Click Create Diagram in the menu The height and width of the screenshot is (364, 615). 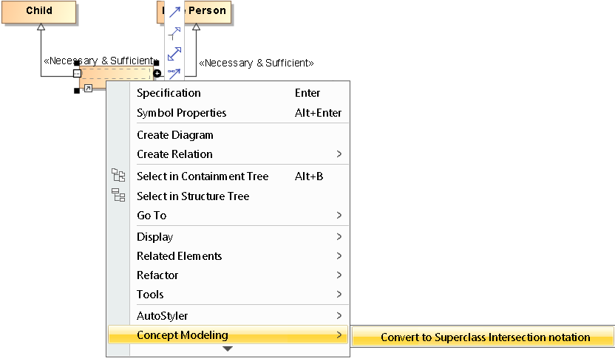tap(175, 135)
